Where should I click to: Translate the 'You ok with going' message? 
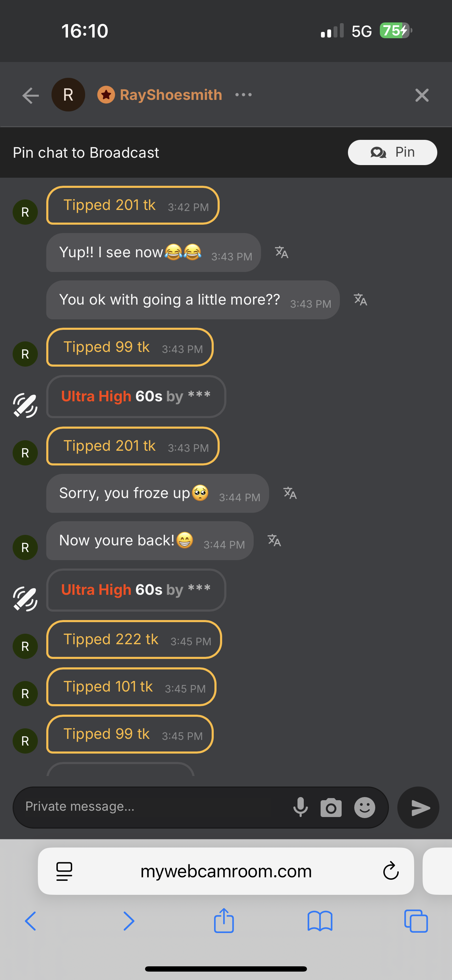[360, 300]
